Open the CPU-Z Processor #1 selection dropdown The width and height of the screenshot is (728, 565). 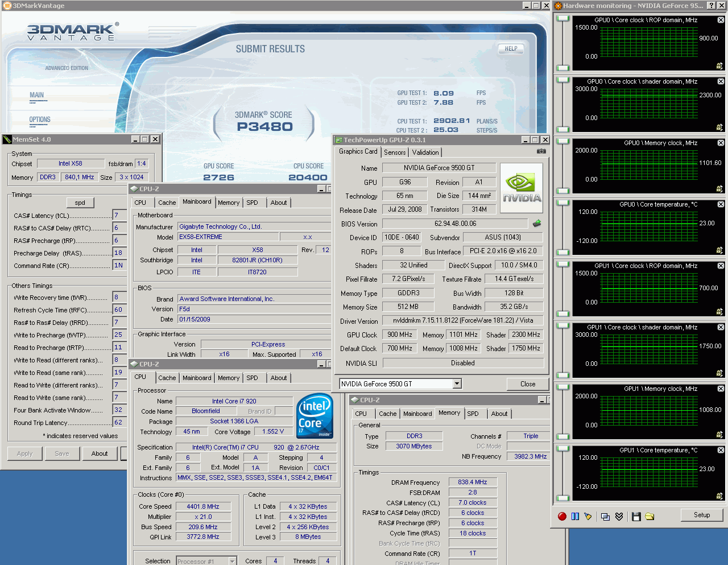point(232,561)
